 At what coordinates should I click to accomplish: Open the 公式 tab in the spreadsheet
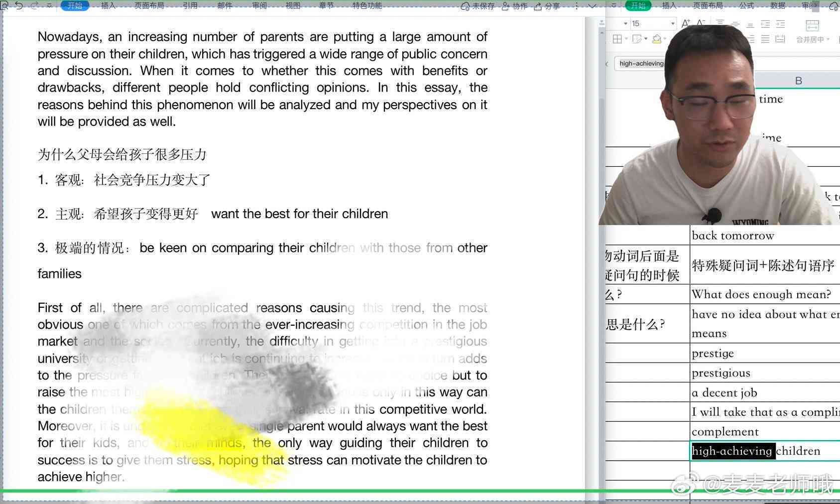746,5
